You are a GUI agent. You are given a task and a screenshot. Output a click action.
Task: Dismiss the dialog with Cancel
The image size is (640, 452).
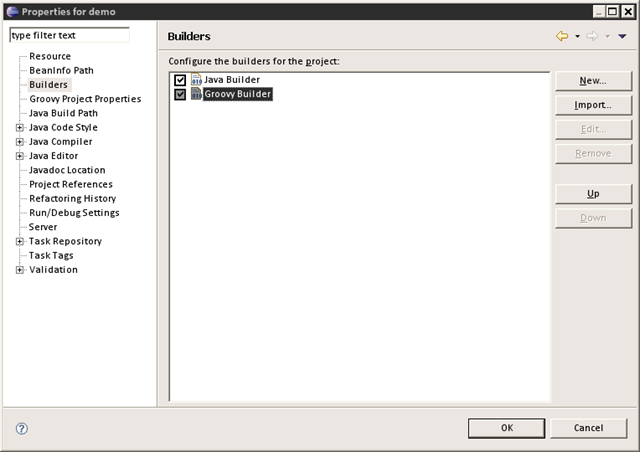pos(588,428)
